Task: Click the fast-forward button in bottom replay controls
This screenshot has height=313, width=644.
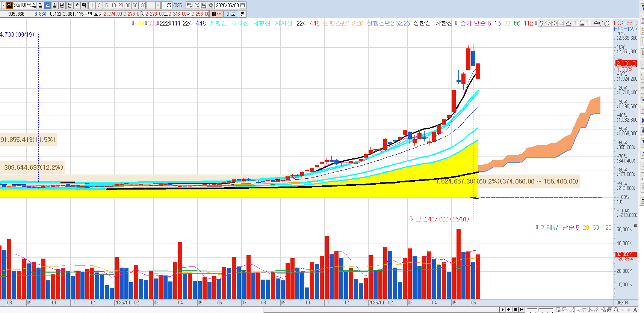Action: pos(522,310)
